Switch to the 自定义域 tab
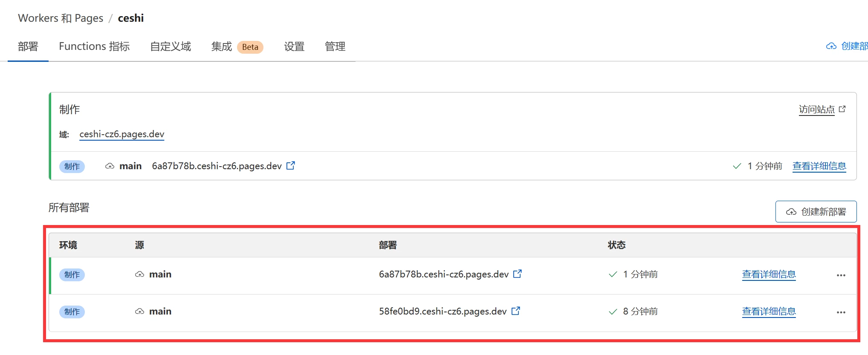The height and width of the screenshot is (355, 868). click(171, 46)
